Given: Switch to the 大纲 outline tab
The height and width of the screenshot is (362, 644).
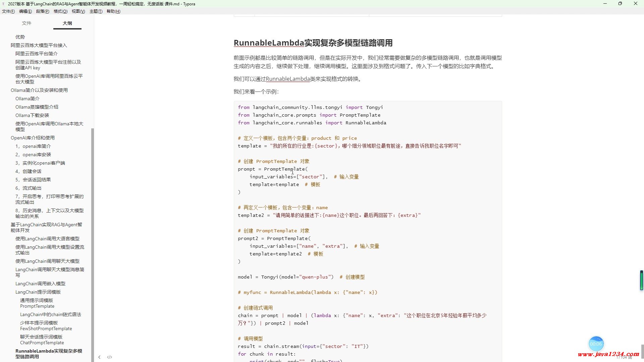Looking at the screenshot, I should 67,23.
